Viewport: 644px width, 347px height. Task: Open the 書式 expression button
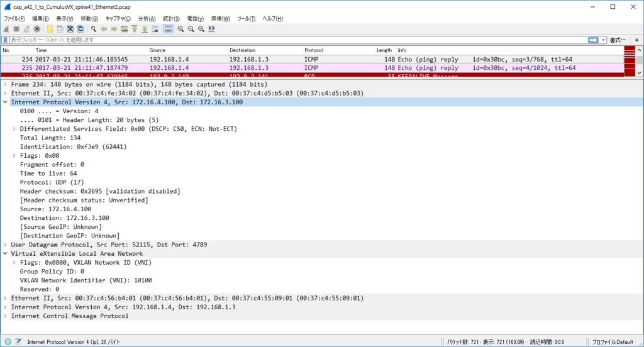click(618, 40)
